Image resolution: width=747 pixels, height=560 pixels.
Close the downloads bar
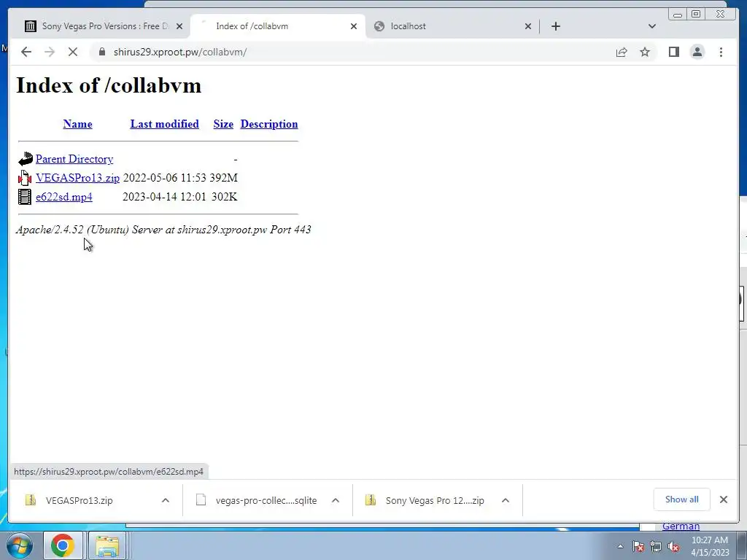pos(723,499)
